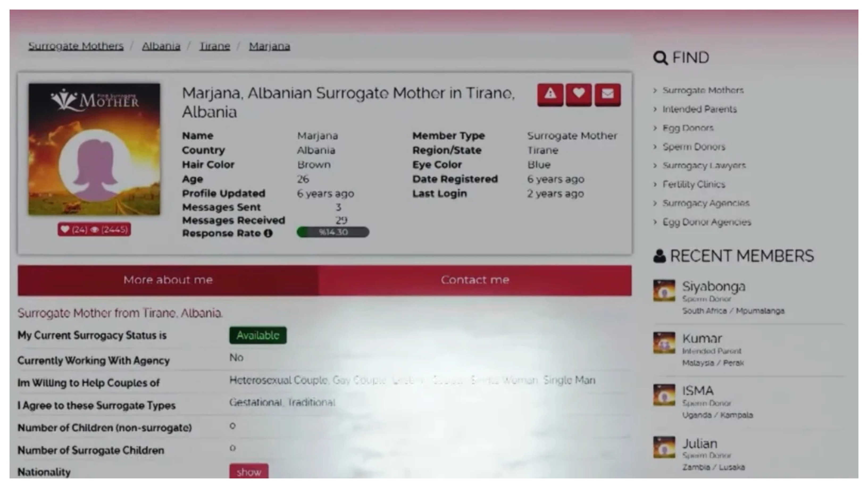This screenshot has width=868, height=488.
Task: Open ISMA's recent member profile
Action: (x=698, y=391)
